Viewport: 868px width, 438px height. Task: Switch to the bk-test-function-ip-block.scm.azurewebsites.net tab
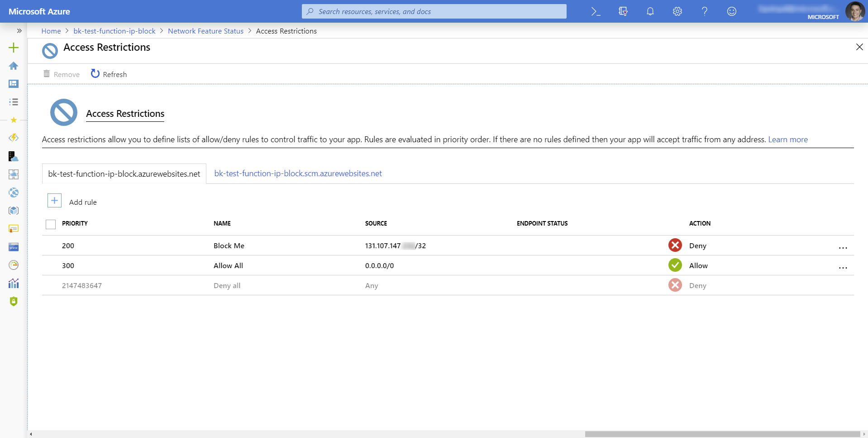tap(298, 173)
